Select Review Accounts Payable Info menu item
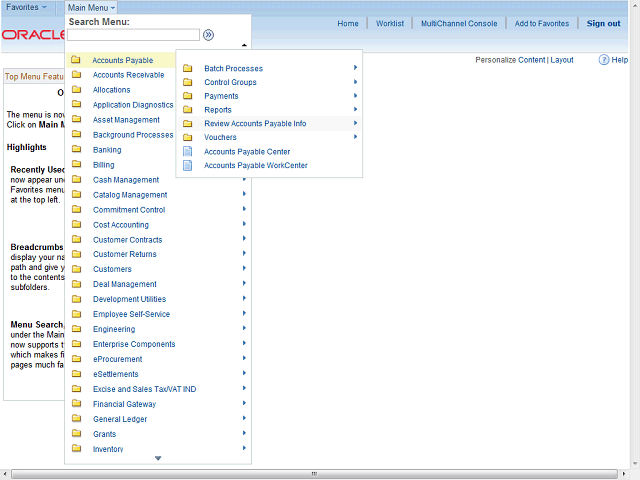 click(x=255, y=124)
